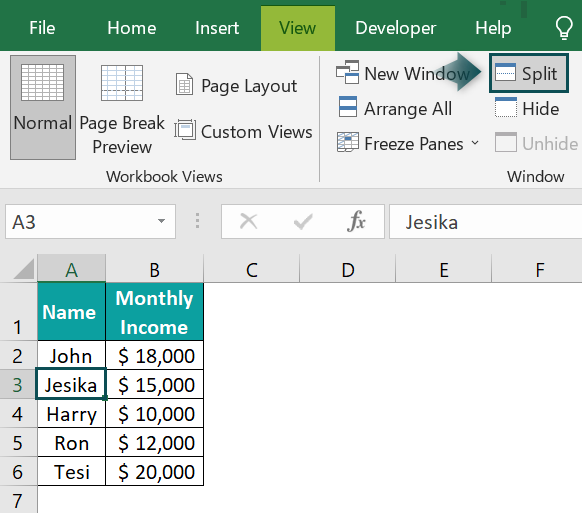Click the Cancel entry X button
Image resolution: width=582 pixels, height=513 pixels.
click(x=248, y=221)
